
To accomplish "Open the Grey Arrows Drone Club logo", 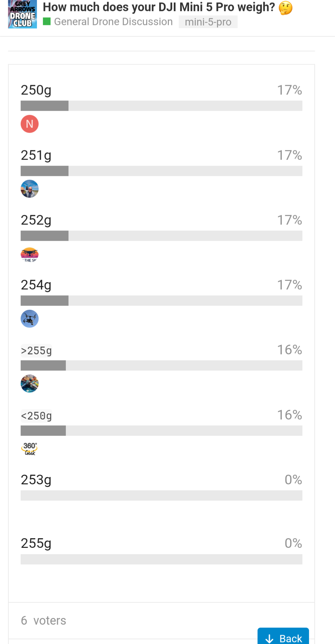I will pos(22,14).
